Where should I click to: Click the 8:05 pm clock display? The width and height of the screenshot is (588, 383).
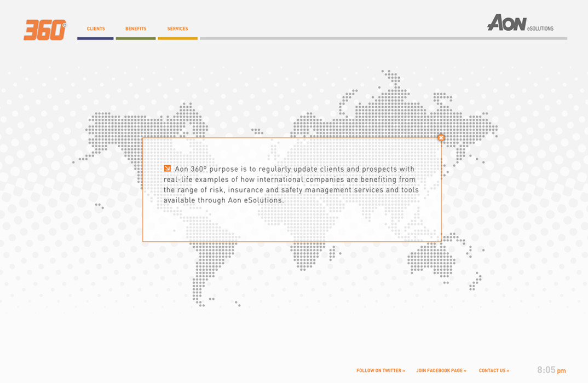pyautogui.click(x=551, y=370)
